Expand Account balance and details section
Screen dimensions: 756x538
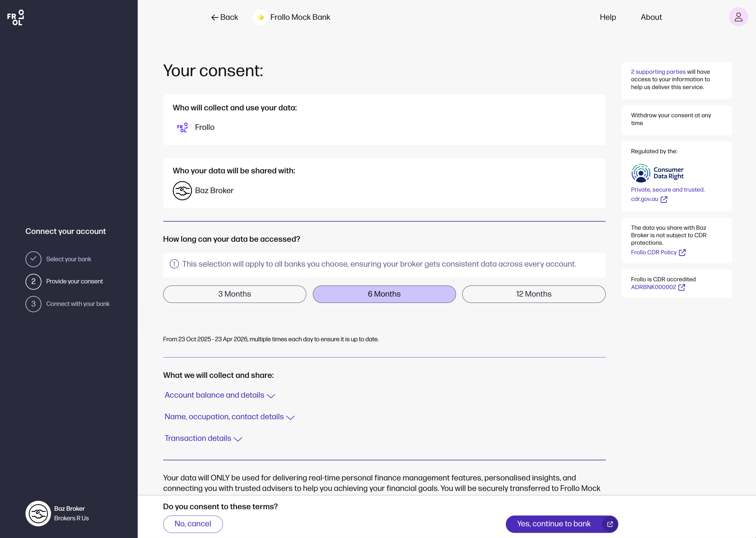click(x=220, y=395)
